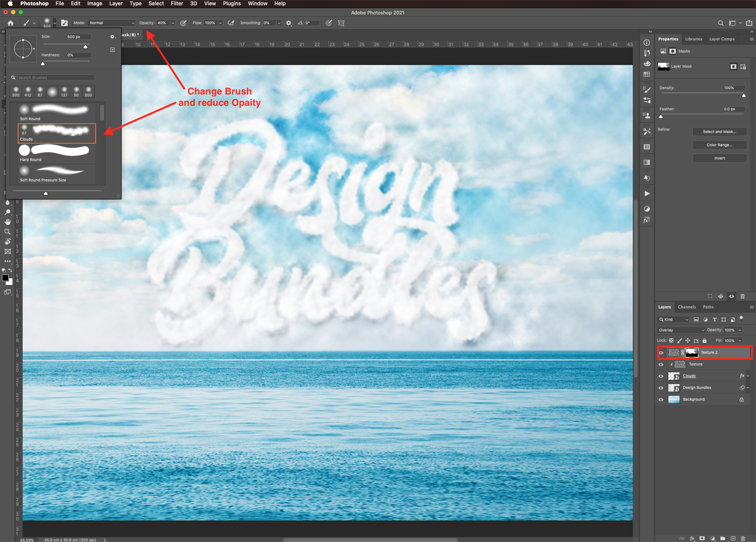Add vector mask button in Properties
756x542 pixels.
pyautogui.click(x=743, y=66)
